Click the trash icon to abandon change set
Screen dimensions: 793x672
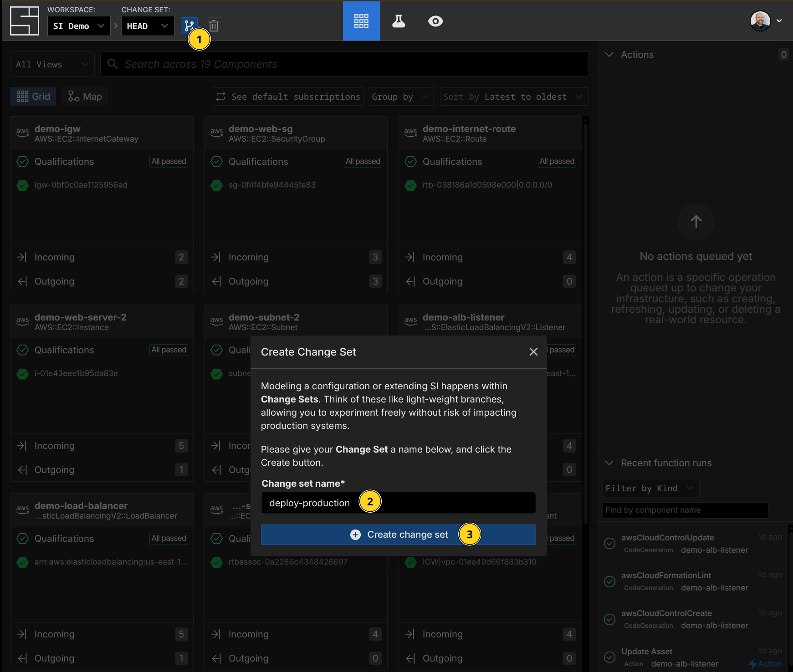[214, 26]
